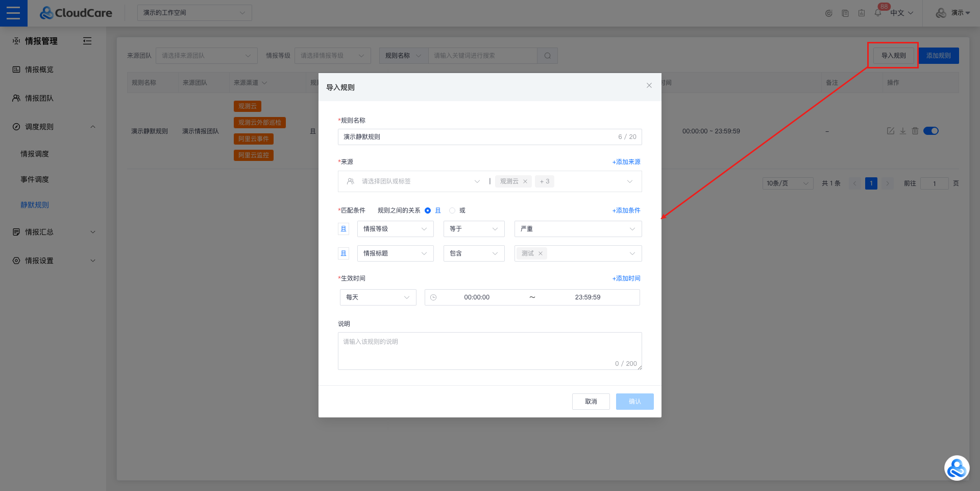This screenshot has width=980, height=491.
Task: Open the 演示的工作空间 workspace selector
Action: (x=194, y=13)
